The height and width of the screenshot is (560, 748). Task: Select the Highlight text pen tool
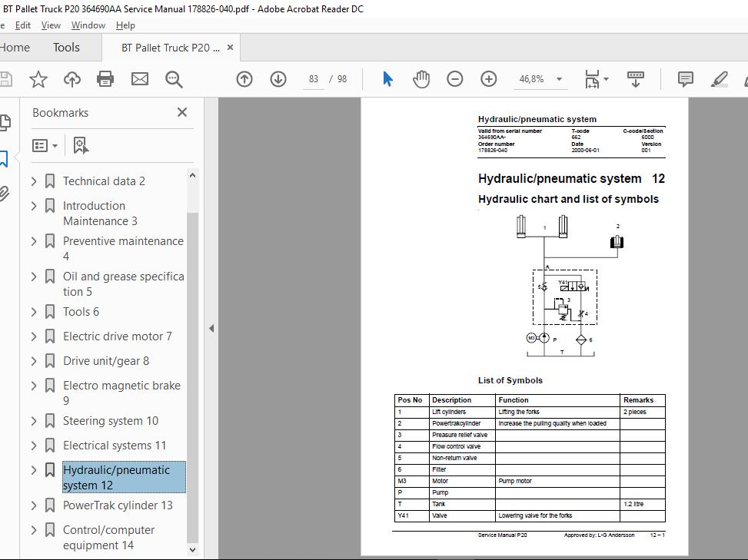[x=719, y=79]
